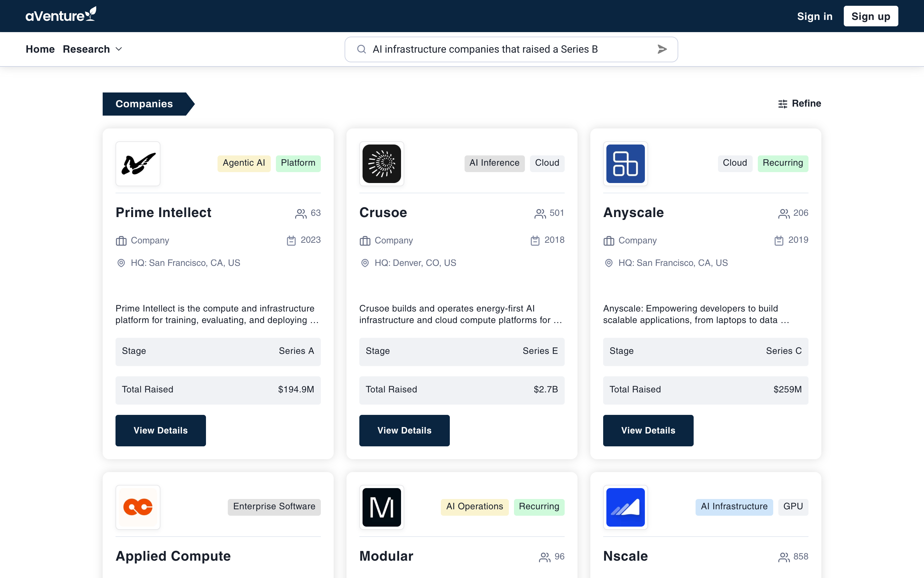Click the aVenture logo
924x578 pixels.
tap(61, 14)
